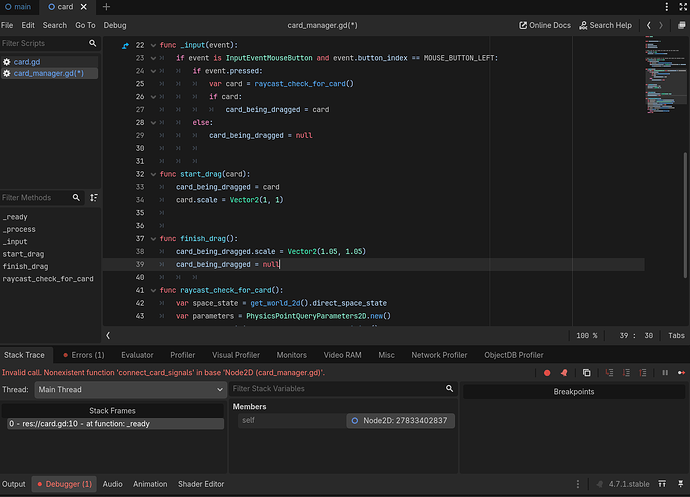Expand the bottom panel upward
Screen dimensions: 690x497
662,484
